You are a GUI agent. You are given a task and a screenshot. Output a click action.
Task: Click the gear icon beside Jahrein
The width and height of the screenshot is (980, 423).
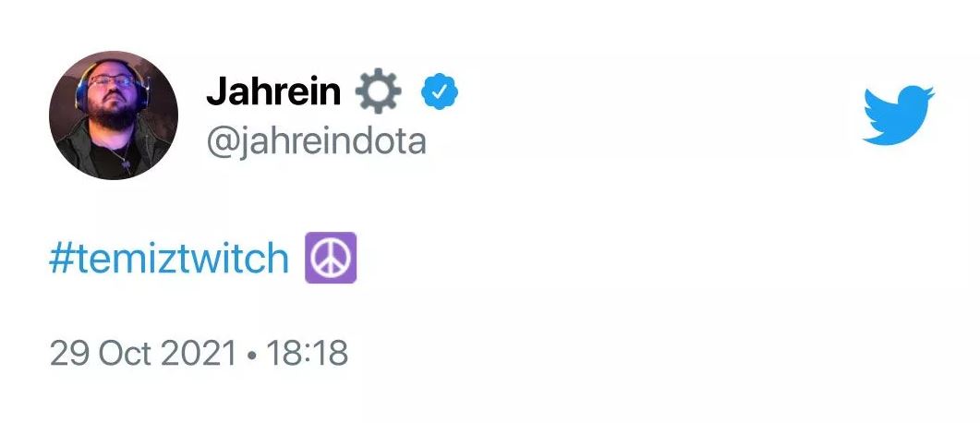tap(379, 91)
